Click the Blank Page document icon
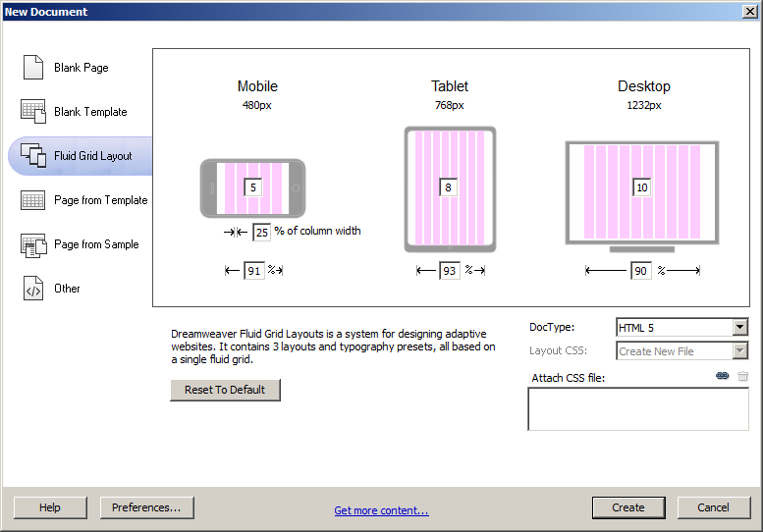Viewport: 763px width, 532px height. tap(33, 67)
